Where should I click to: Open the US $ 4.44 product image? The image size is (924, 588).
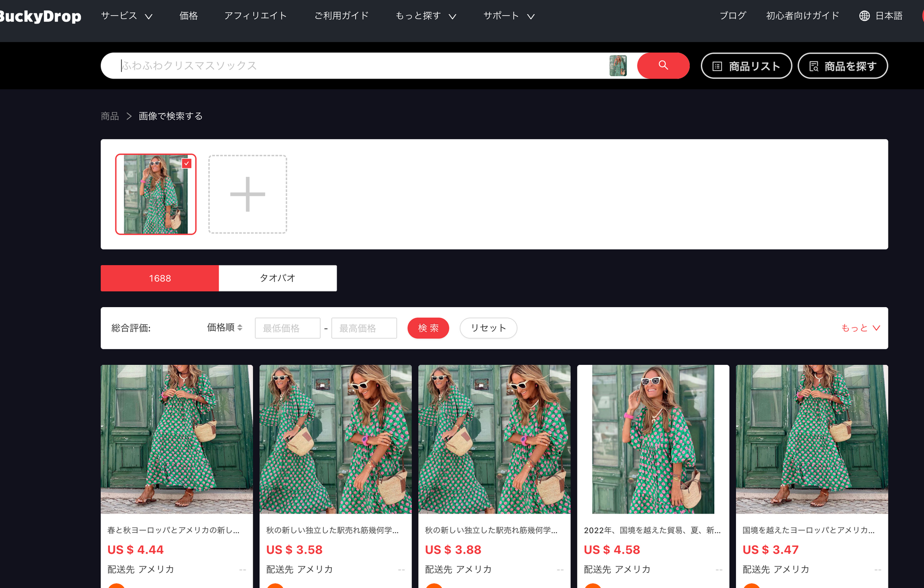pyautogui.click(x=177, y=439)
